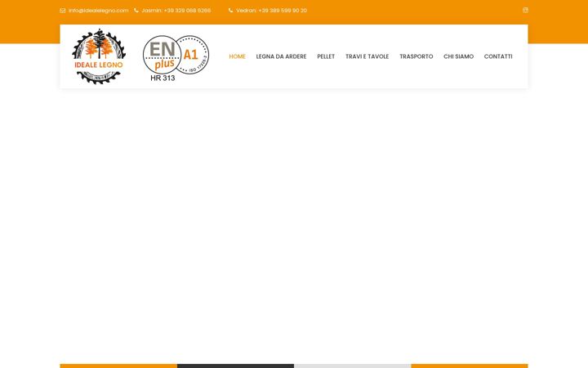Select the PELLET menu item

[x=326, y=56]
